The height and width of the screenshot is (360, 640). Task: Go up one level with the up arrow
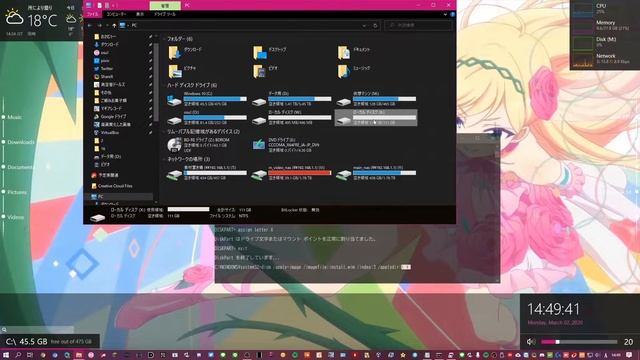(x=114, y=25)
